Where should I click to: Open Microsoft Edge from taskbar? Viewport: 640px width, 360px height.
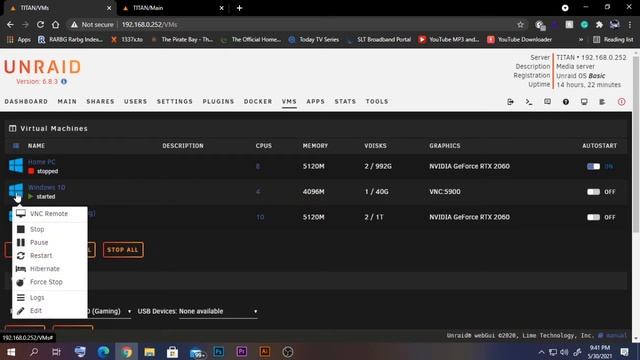[x=103, y=352]
